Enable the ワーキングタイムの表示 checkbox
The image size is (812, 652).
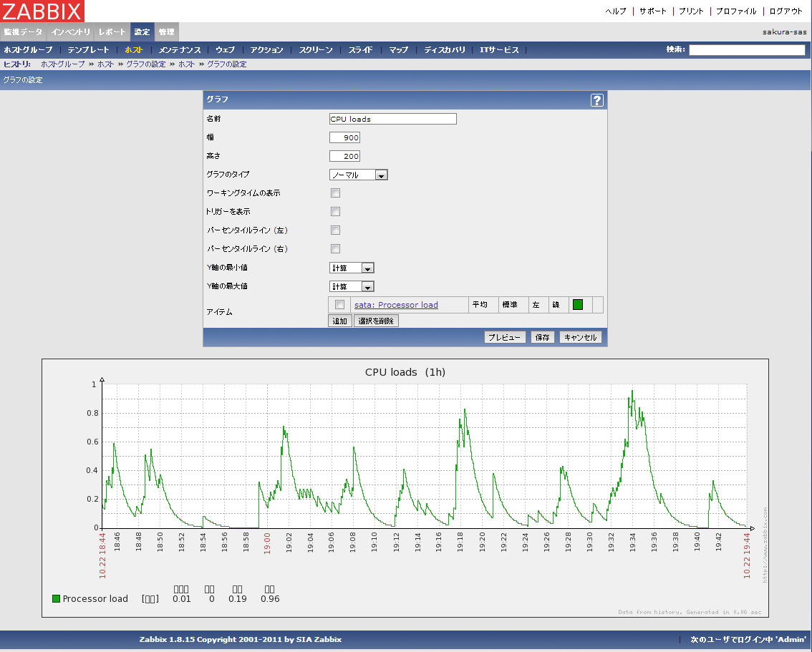coord(335,193)
